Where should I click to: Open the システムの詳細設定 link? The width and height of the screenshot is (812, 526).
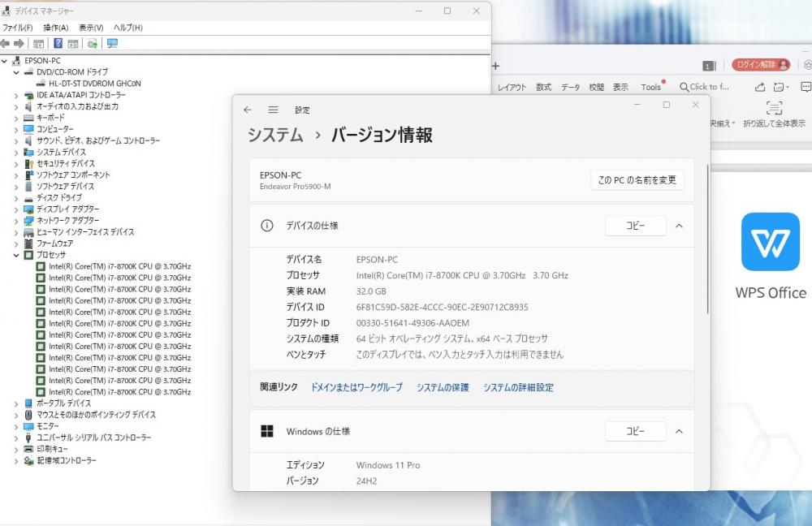(x=518, y=387)
